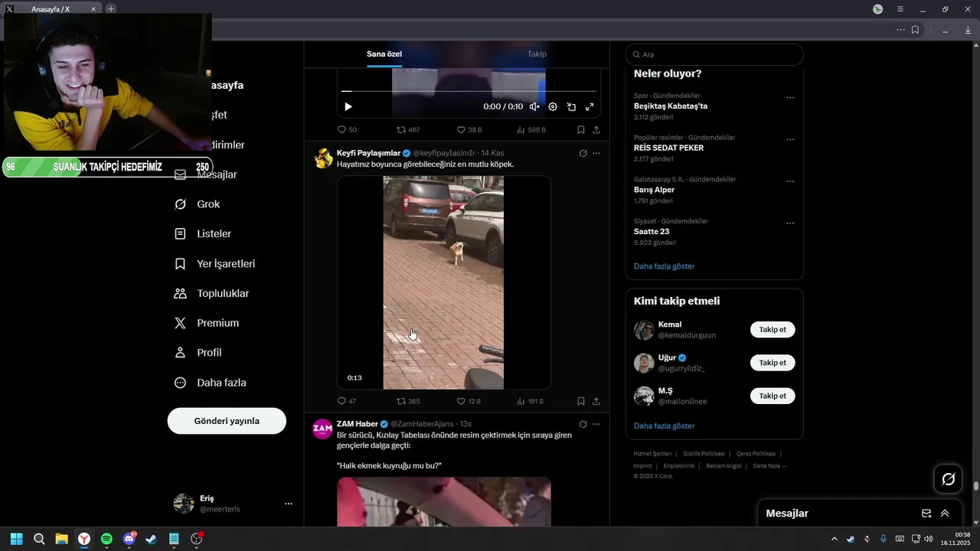Open Windows Start menu
Viewport: 980px width, 551px height.
click(x=16, y=539)
